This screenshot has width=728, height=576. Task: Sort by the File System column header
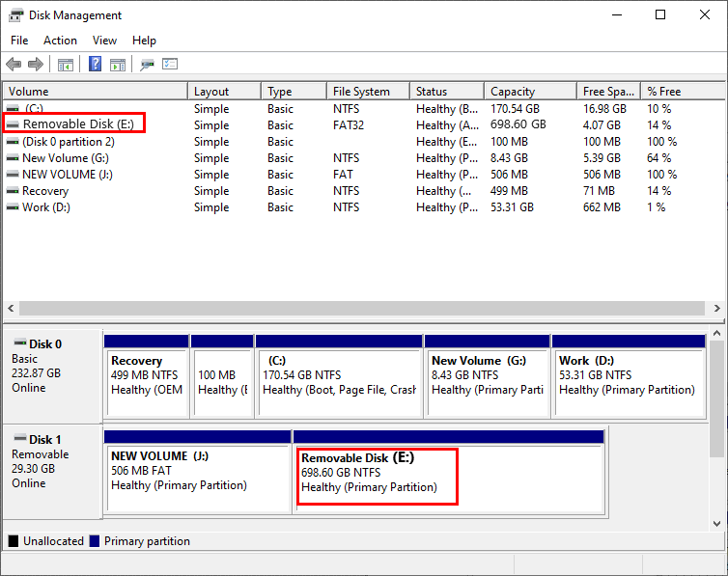(x=361, y=92)
